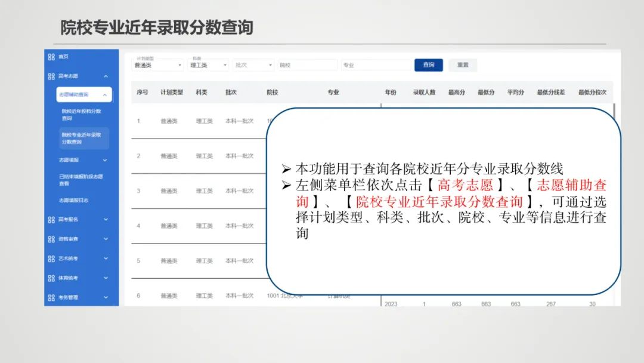Image resolution: width=644 pixels, height=363 pixels.
Task: Click the 艺术统考 sidebar icon
Action: (x=50, y=259)
